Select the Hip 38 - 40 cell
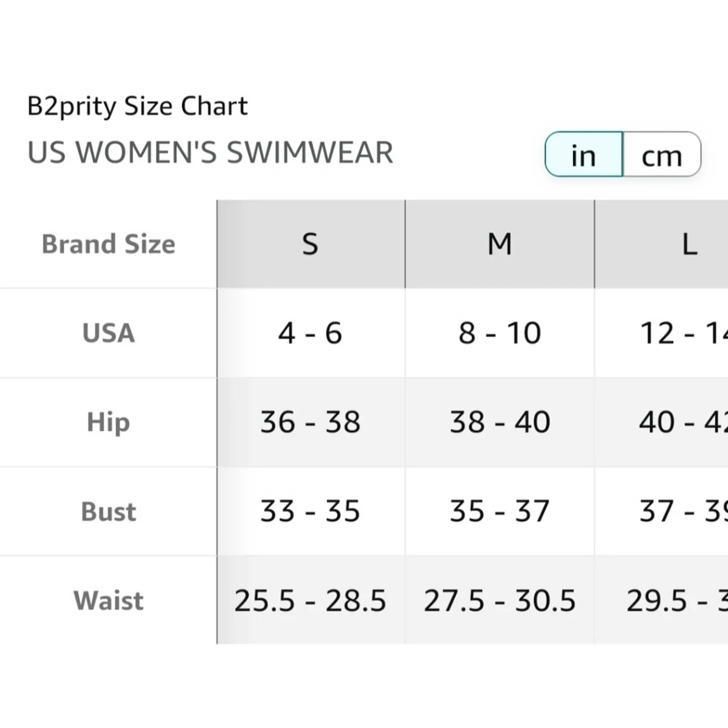The height and width of the screenshot is (728, 728). (x=500, y=422)
